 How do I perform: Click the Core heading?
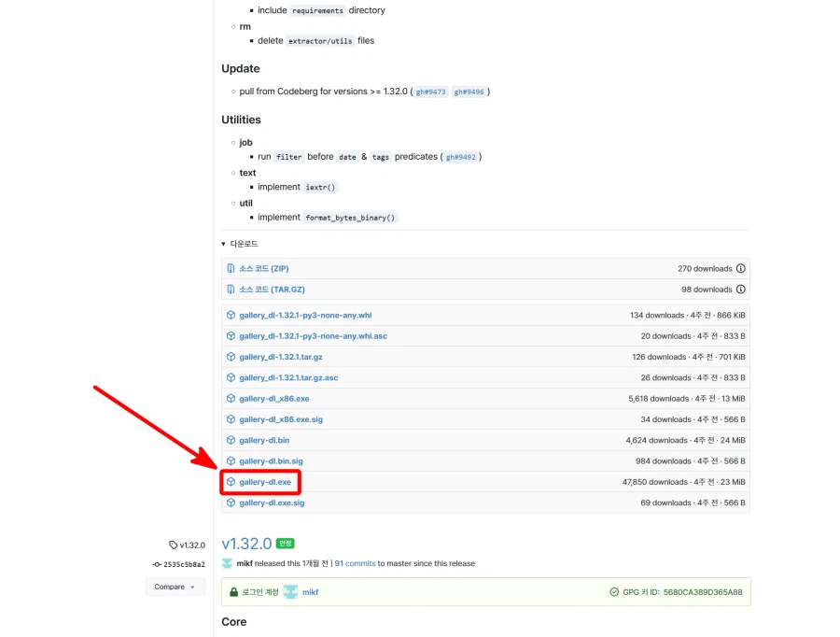coord(234,622)
